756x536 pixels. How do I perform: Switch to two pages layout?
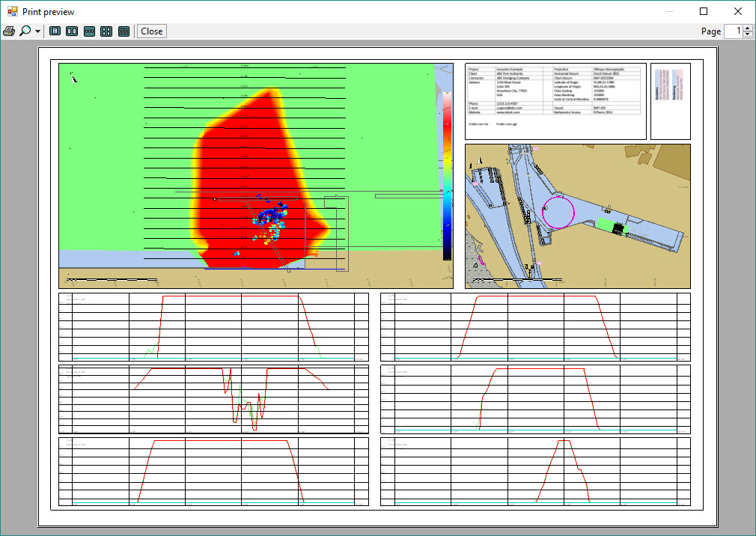[72, 31]
